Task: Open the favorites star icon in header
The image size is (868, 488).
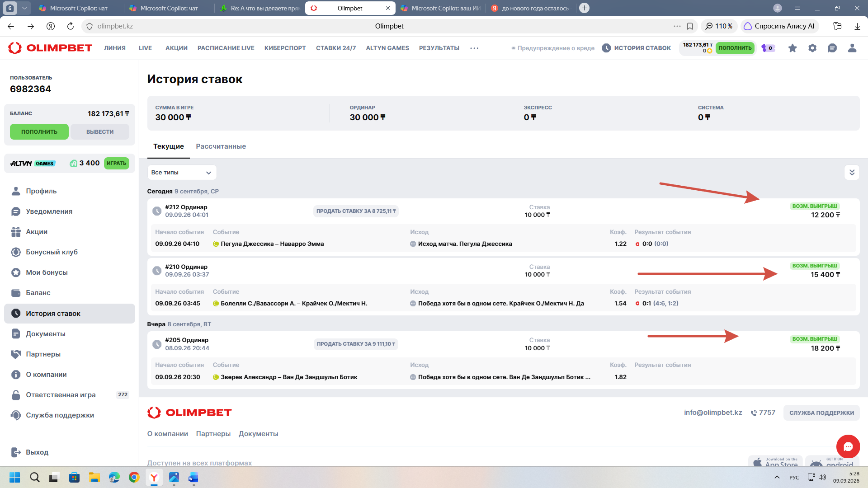Action: pyautogui.click(x=793, y=48)
